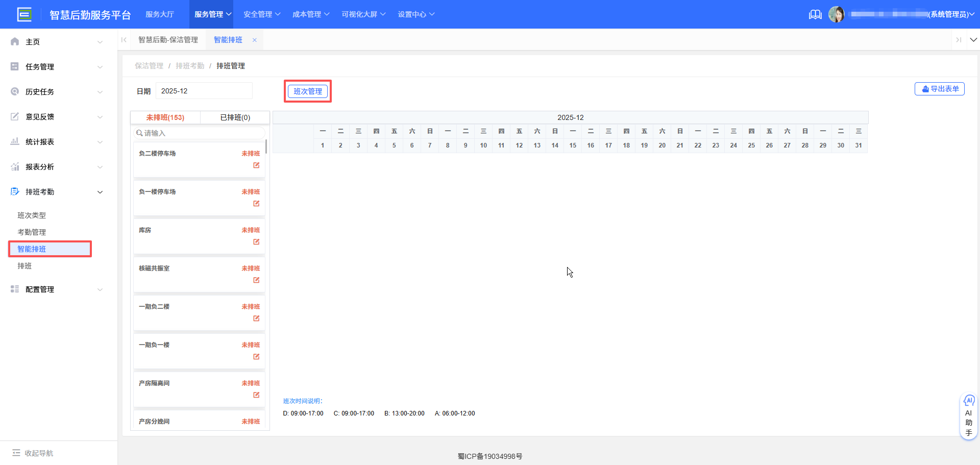Viewport: 980px width, 465px height.
Task: Switch to the 智慧后勤-保洁管理 tab
Action: point(168,39)
